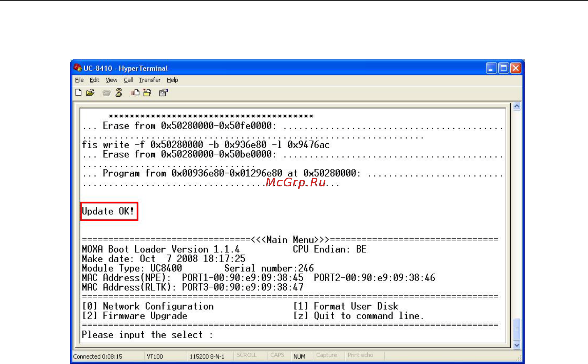The image size is (588, 364).
Task: Open the View menu
Action: 111,80
